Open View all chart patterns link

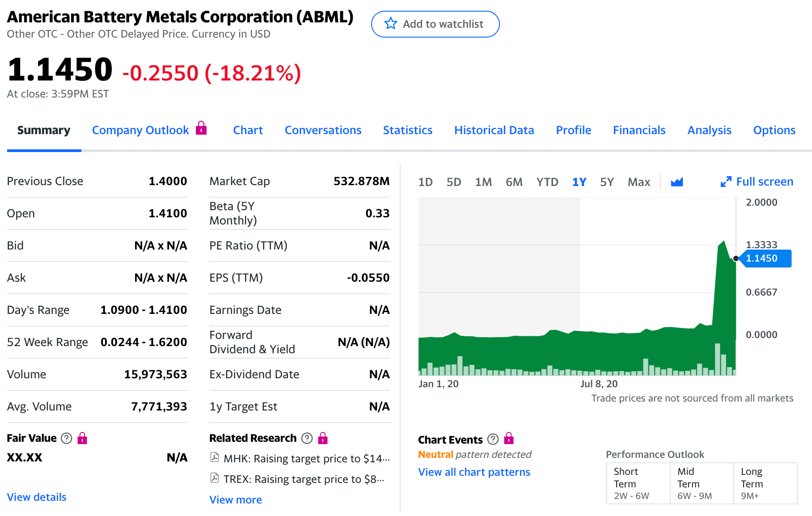click(474, 472)
